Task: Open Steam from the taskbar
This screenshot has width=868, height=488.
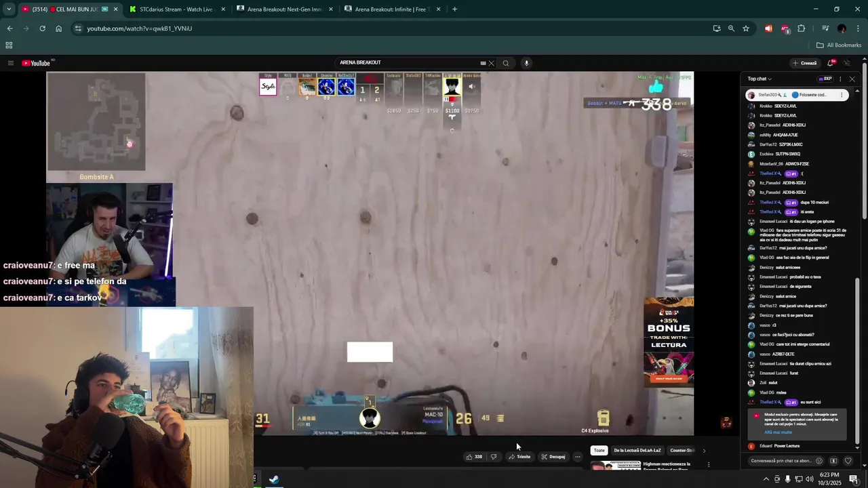Action: coord(274,479)
